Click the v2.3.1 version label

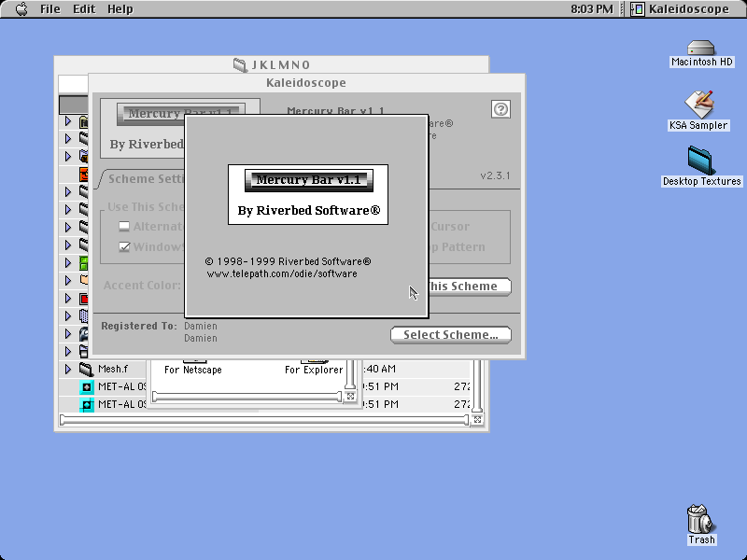pos(495,175)
